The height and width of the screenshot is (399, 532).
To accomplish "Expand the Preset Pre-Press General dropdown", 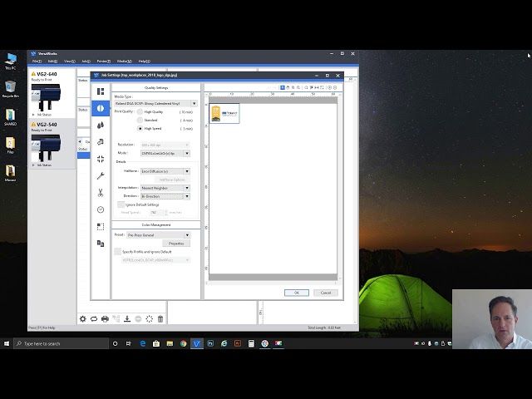I will 187,235.
